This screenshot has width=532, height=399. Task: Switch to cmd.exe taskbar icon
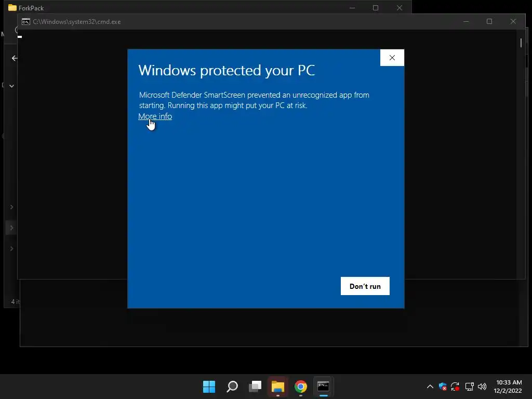tap(323, 387)
